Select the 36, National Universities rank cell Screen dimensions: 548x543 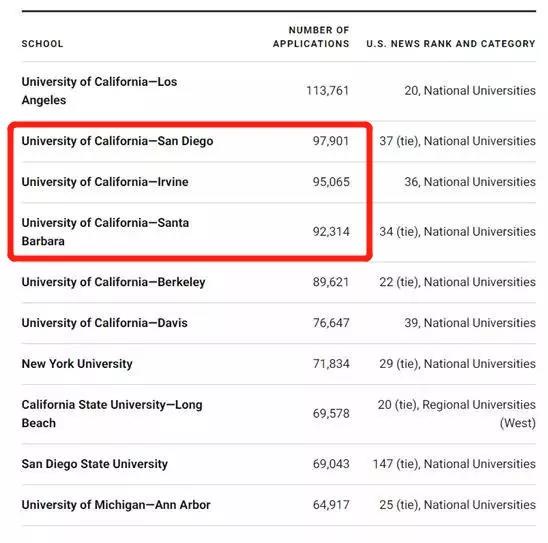tap(470, 182)
